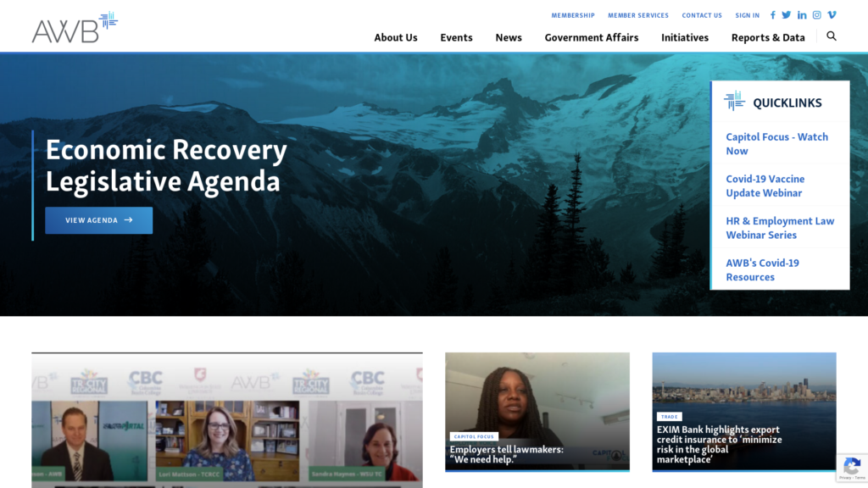Expand the Reports & Data menu

click(768, 37)
